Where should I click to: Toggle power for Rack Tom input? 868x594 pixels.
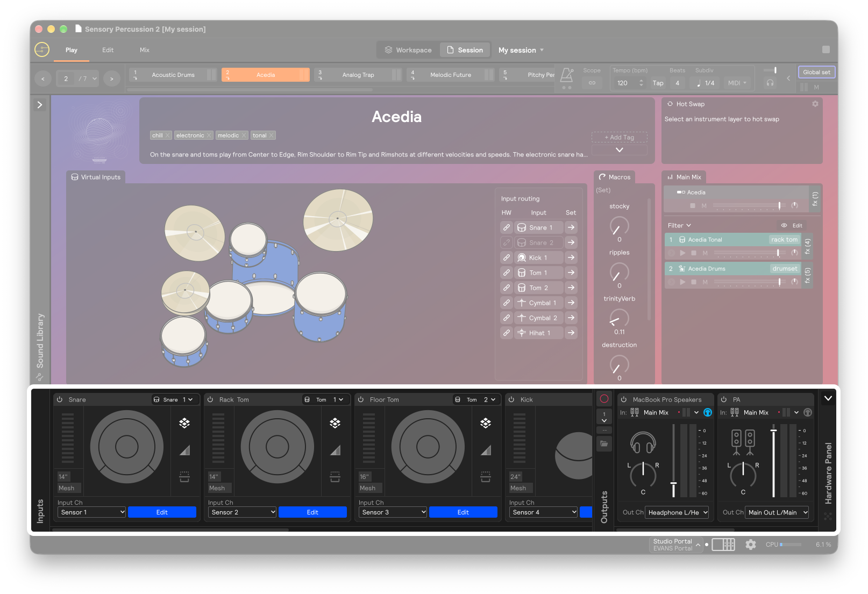pyautogui.click(x=210, y=399)
